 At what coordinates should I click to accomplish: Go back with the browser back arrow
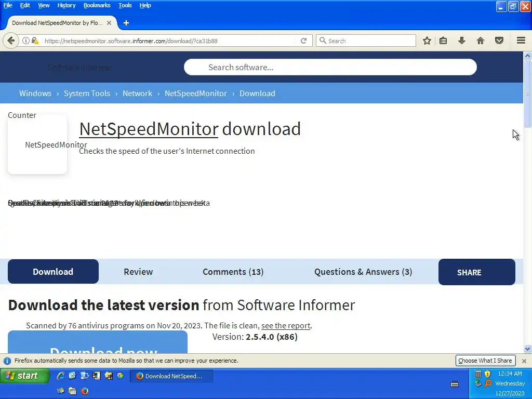coord(11,41)
